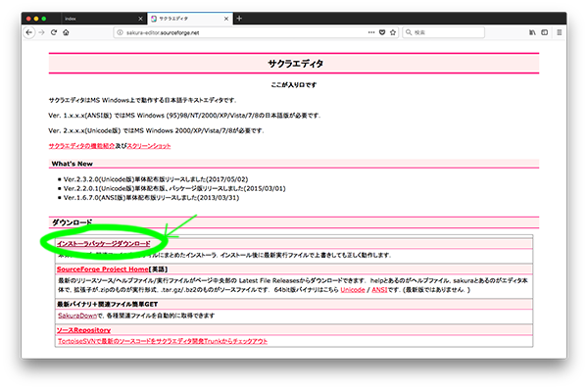Click the ダウンロード section heading

[x=72, y=222]
